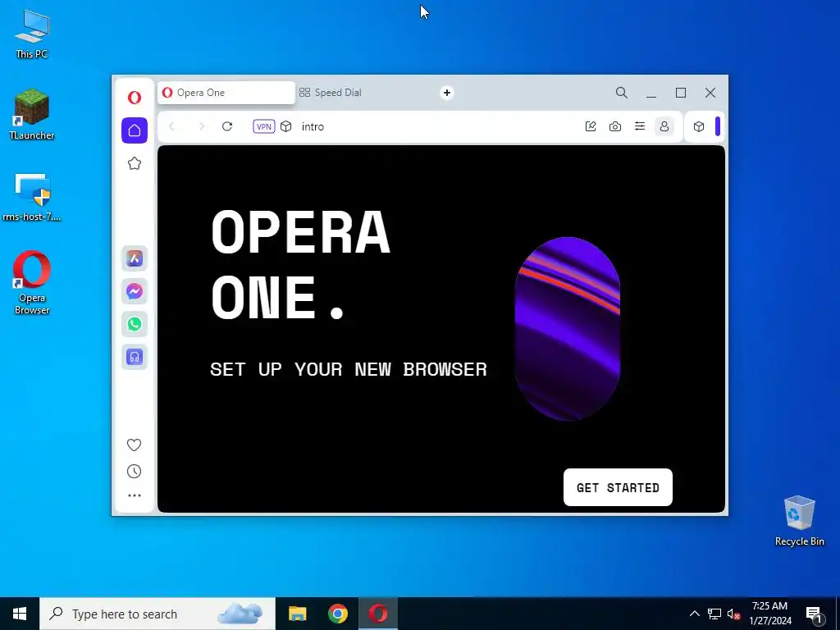Image resolution: width=840 pixels, height=630 pixels.
Task: Maximize the Opera window
Action: [x=681, y=93]
